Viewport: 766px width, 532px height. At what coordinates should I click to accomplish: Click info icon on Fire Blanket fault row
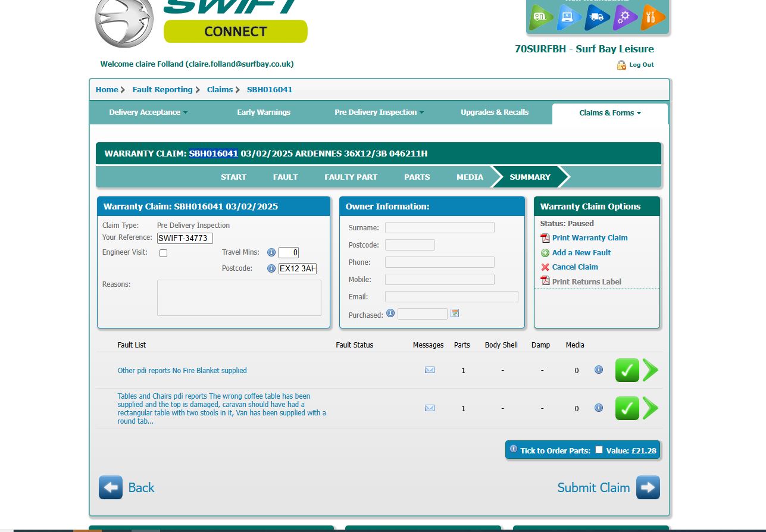click(x=599, y=370)
